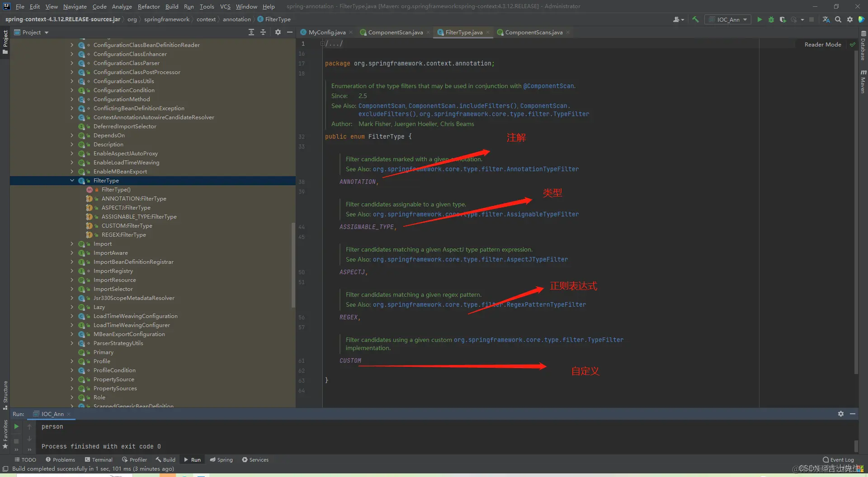
Task: Open the Maven side panel
Action: [863, 81]
